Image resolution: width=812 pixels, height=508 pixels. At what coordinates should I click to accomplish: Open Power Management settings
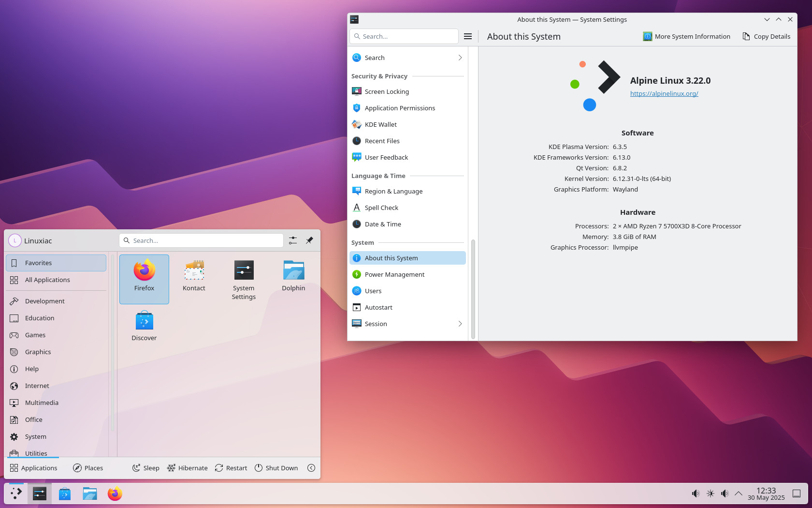click(x=394, y=274)
